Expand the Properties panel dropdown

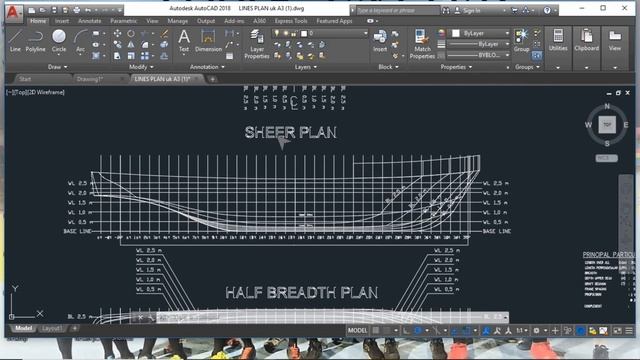pos(456,67)
